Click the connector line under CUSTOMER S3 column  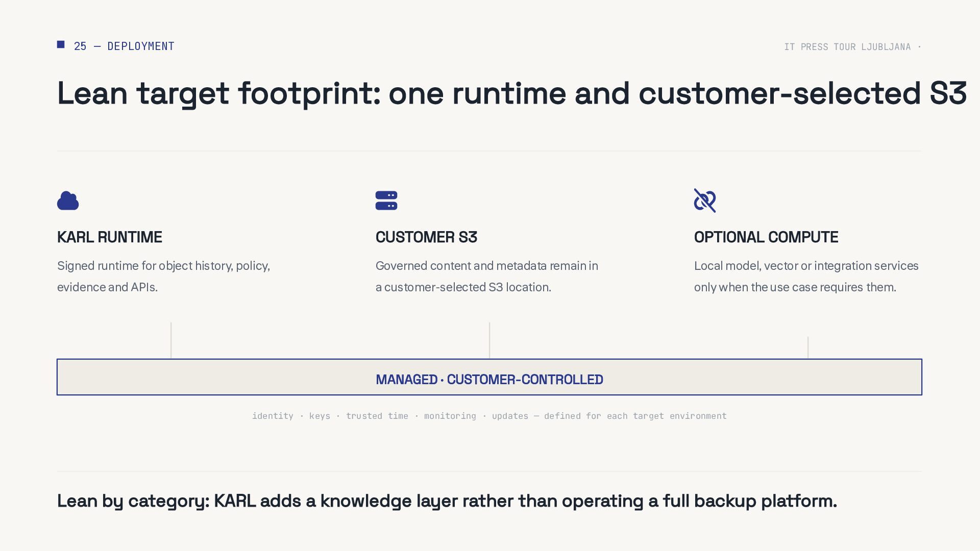489,340
